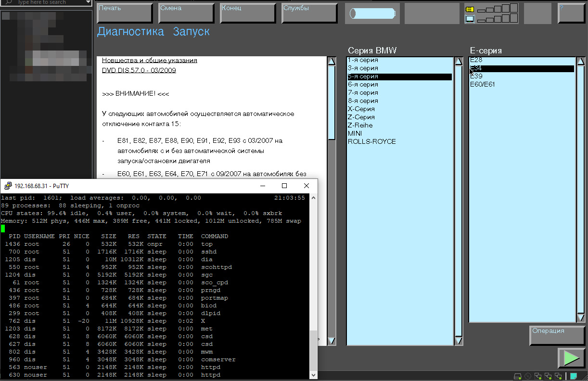
Task: Click the CD drive status icon
Action: tap(528, 376)
